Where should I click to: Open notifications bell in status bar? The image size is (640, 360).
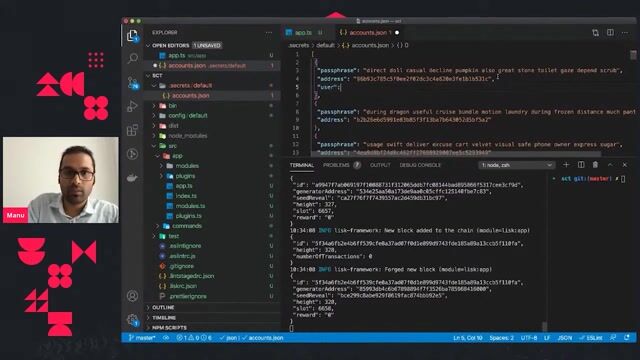tap(627, 338)
